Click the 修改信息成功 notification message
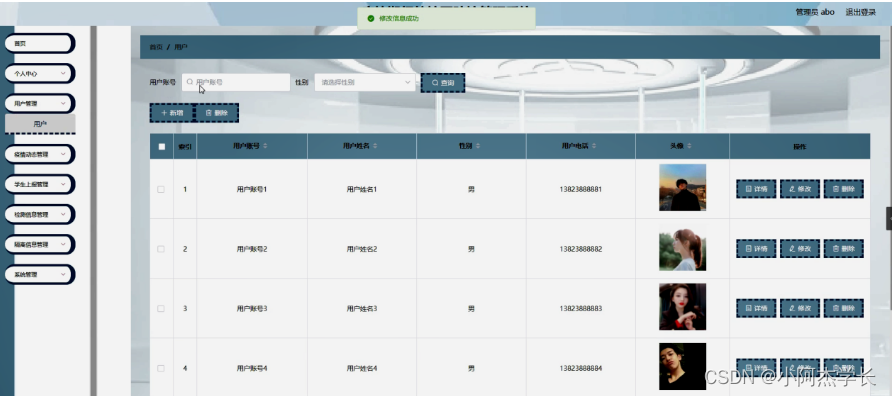Image resolution: width=892 pixels, height=396 pixels. pyautogui.click(x=447, y=18)
